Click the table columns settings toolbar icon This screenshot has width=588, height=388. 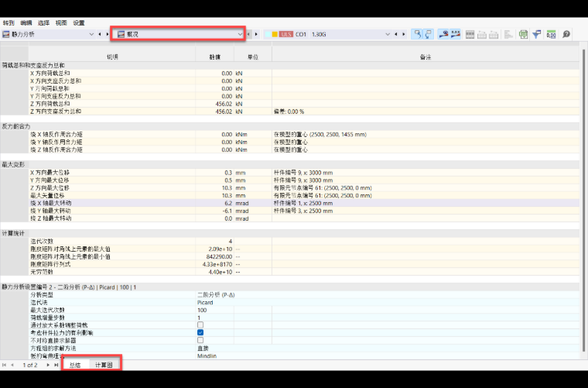pos(470,35)
